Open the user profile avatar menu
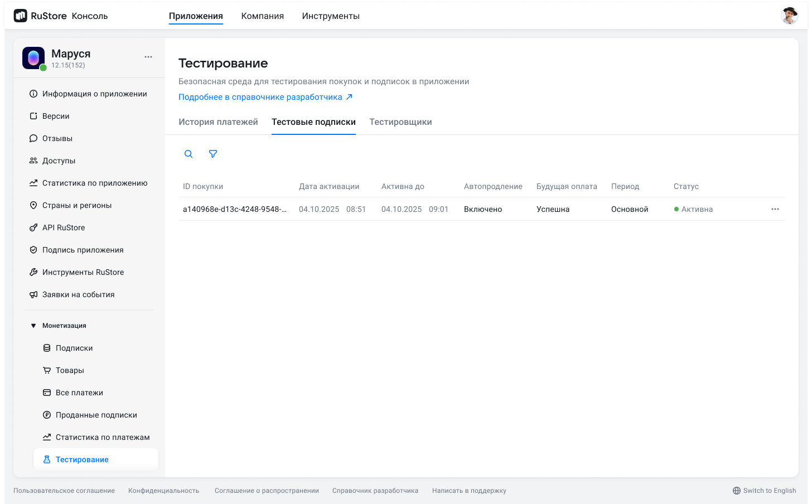Viewport: 812px width, 504px height. [x=790, y=16]
